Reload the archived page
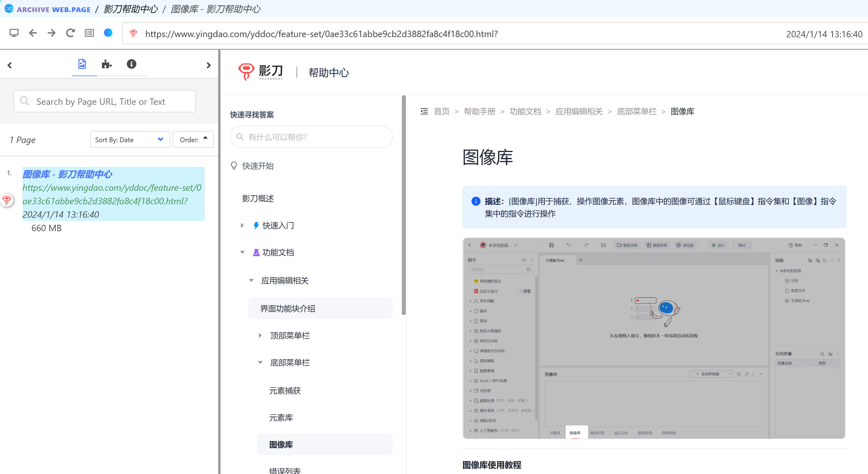Image resolution: width=868 pixels, height=474 pixels. [x=70, y=33]
